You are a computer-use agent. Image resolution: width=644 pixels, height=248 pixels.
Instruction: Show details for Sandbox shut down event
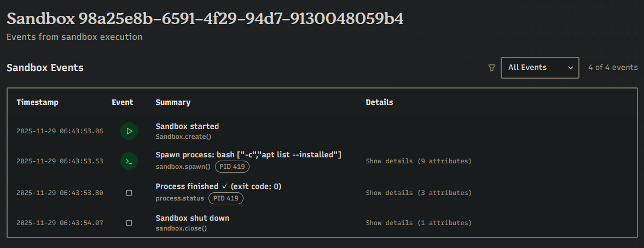pos(418,223)
